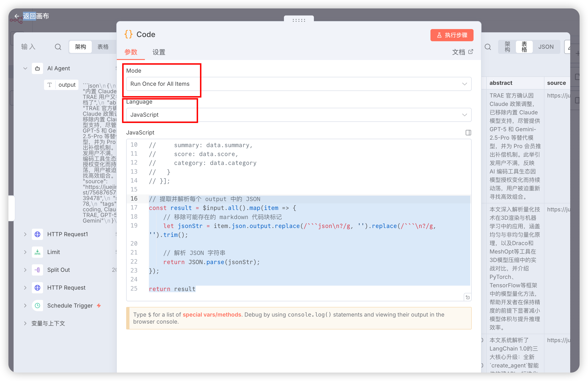
Task: Open the special vars/methods link
Action: 212,314
